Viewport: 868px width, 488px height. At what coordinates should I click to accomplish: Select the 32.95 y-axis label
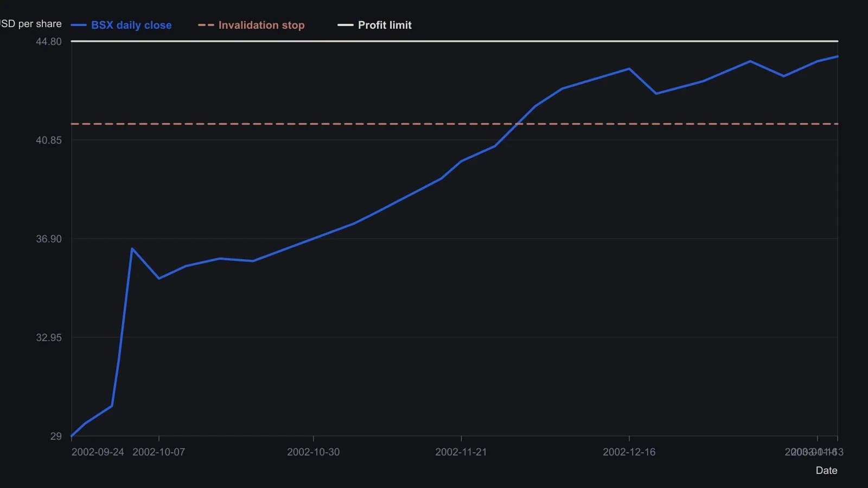[49, 337]
